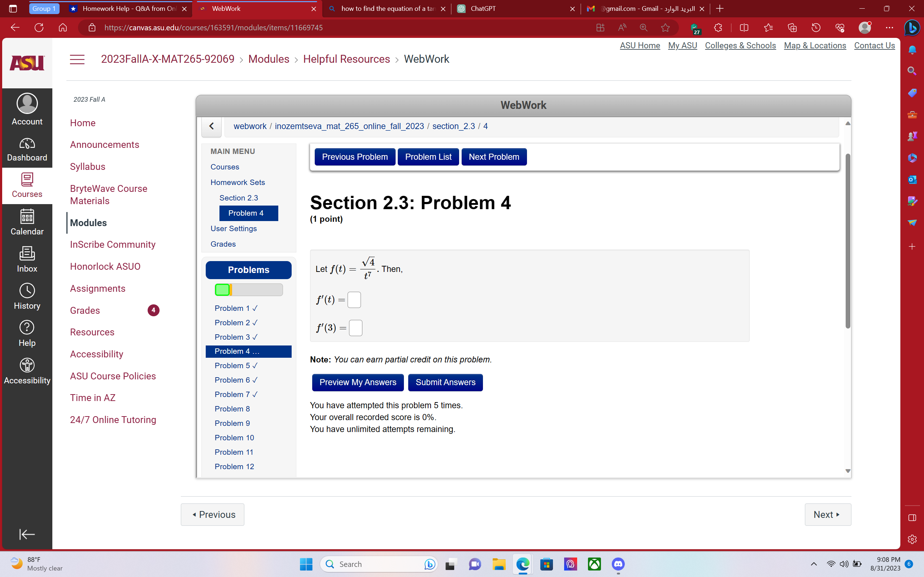The width and height of the screenshot is (924, 577).
Task: Toggle the favorites star for this page
Action: [665, 27]
